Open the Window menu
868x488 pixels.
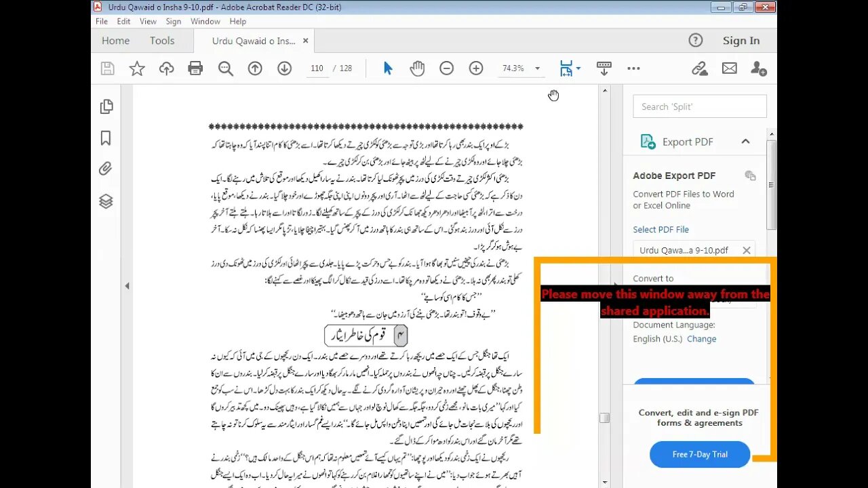205,22
